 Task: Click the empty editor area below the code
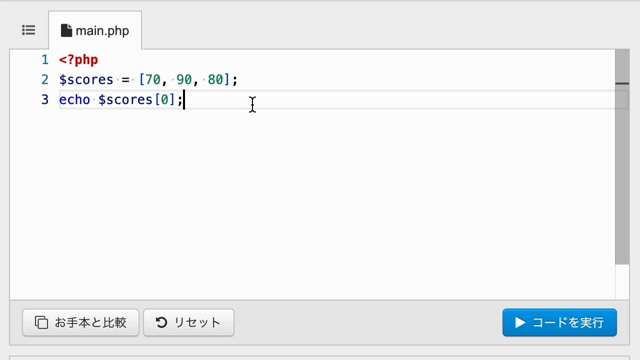[x=312, y=204]
